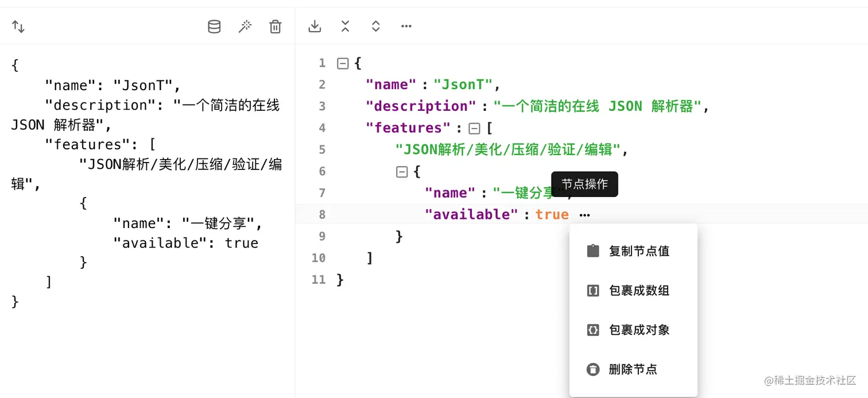This screenshot has width=868, height=398.
Task: Click the magic wand beautify icon
Action: (x=245, y=26)
